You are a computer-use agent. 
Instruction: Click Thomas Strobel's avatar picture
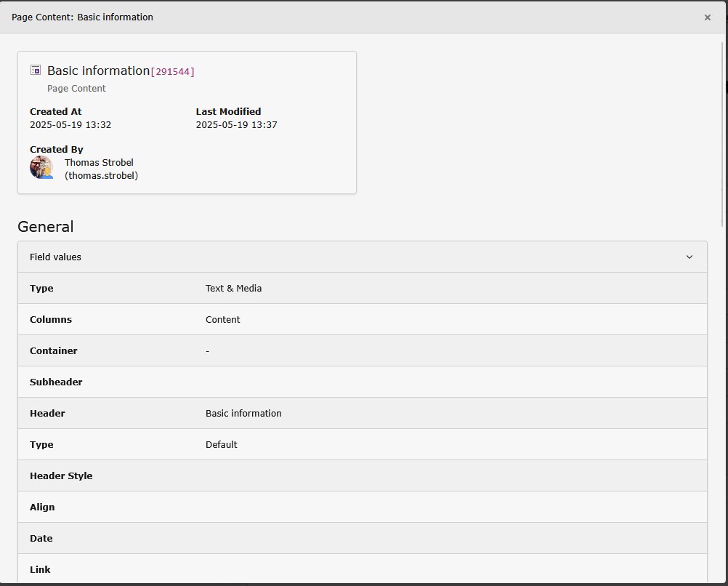(41, 168)
